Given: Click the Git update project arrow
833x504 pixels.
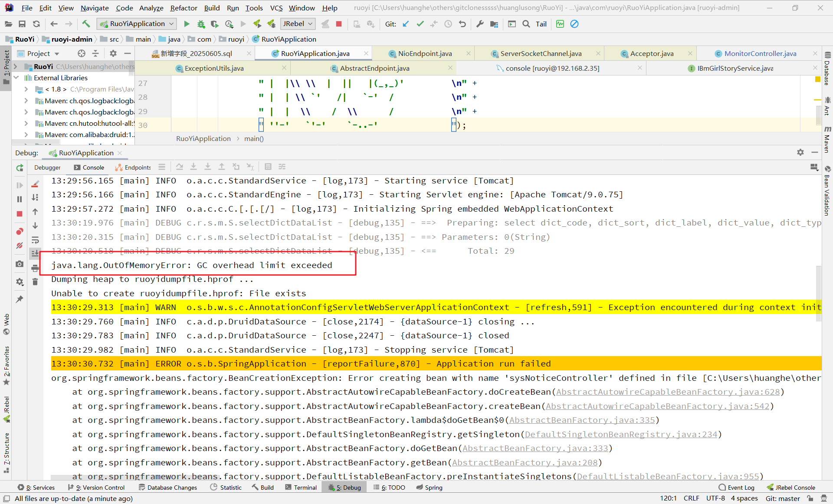Looking at the screenshot, I should [x=406, y=24].
